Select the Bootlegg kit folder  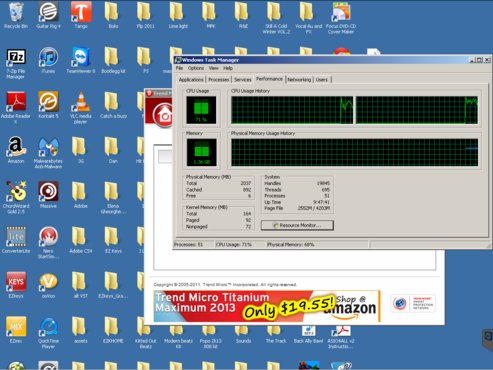(113, 60)
